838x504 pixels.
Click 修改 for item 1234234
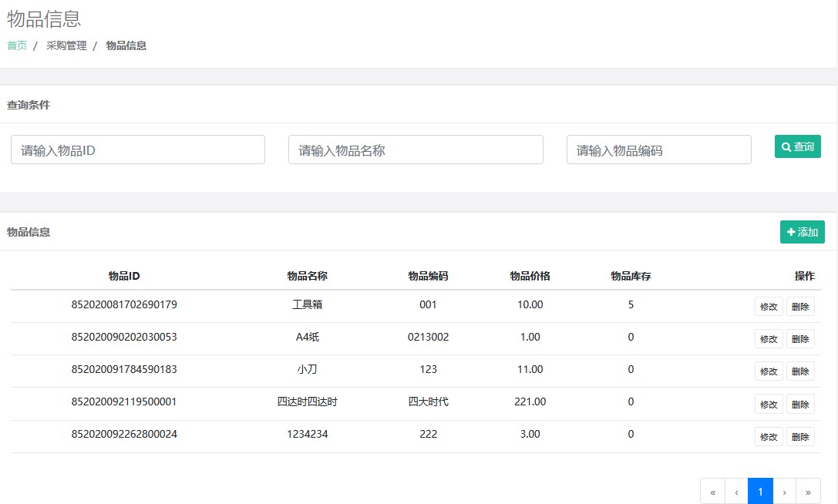coord(769,437)
